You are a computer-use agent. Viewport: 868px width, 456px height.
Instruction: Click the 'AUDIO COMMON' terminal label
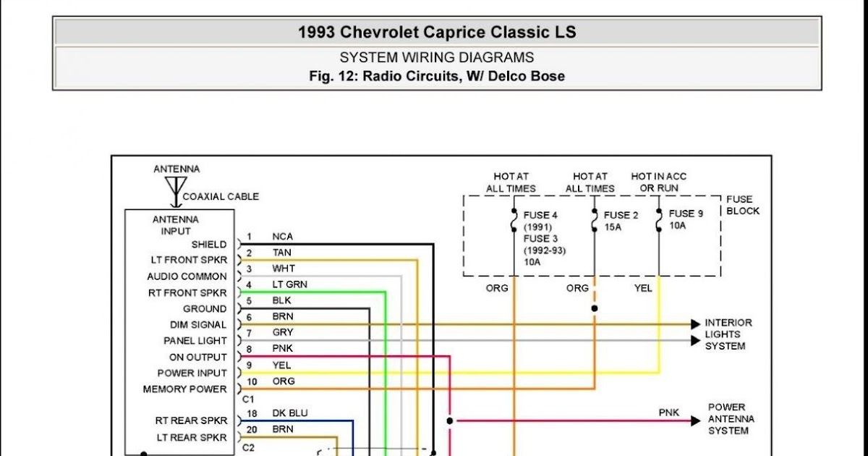click(x=187, y=276)
